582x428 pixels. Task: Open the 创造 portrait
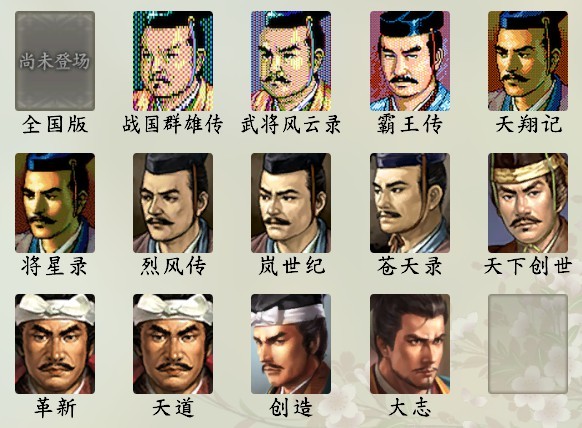click(291, 344)
